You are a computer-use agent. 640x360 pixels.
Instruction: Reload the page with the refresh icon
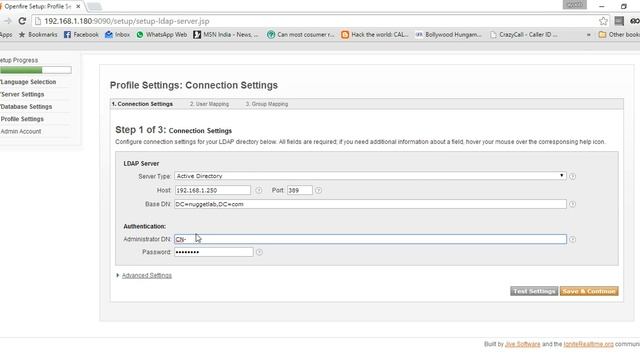(x=22, y=21)
